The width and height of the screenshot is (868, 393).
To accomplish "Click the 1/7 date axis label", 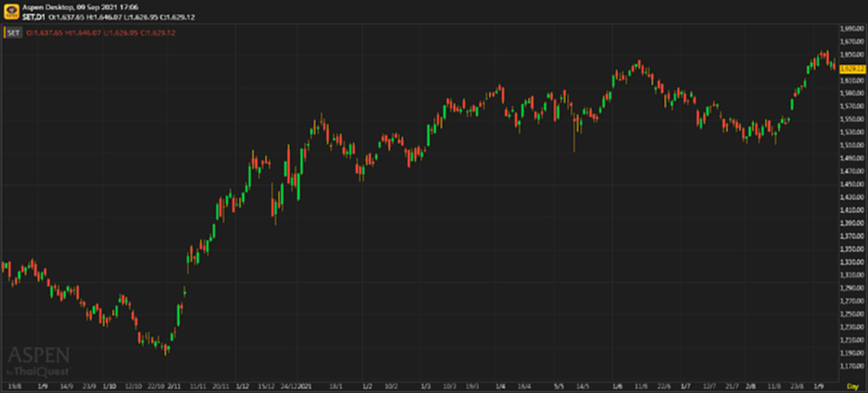I will [x=686, y=386].
